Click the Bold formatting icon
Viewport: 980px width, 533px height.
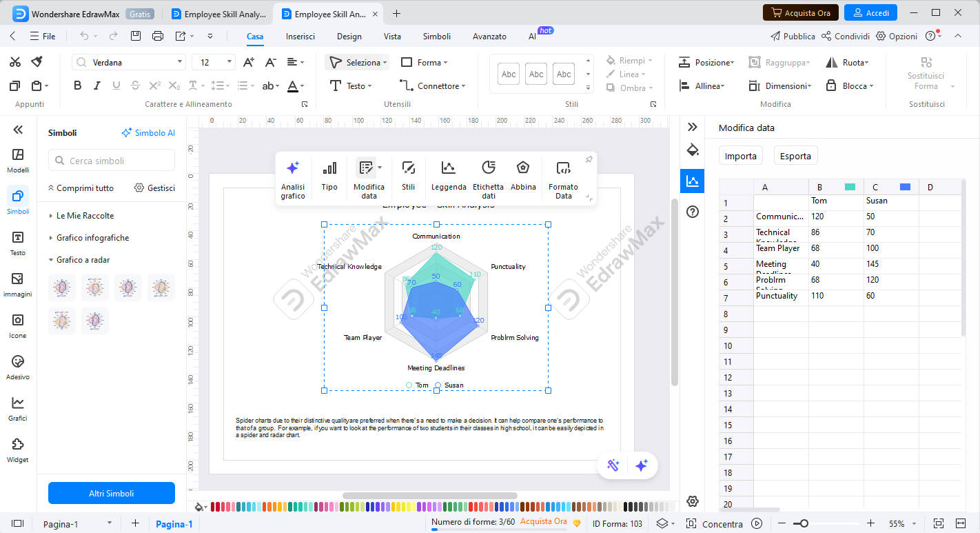point(77,86)
